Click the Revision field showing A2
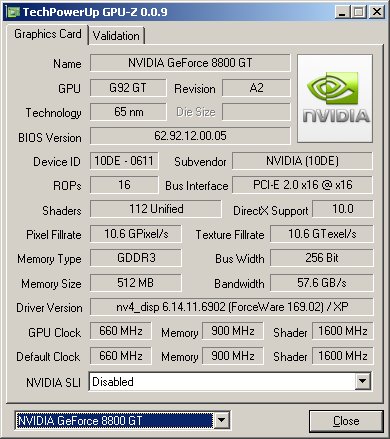The height and width of the screenshot is (439, 390). tap(256, 88)
